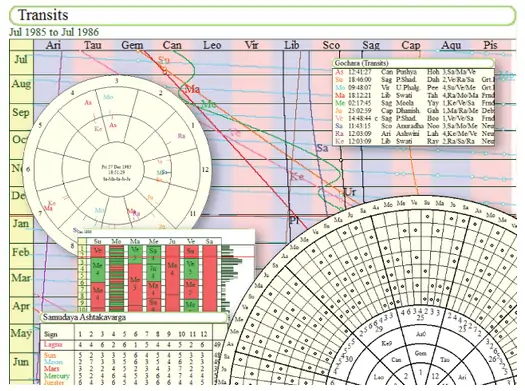Select the red Ju column bar in kakshya chart

pos(172,278)
